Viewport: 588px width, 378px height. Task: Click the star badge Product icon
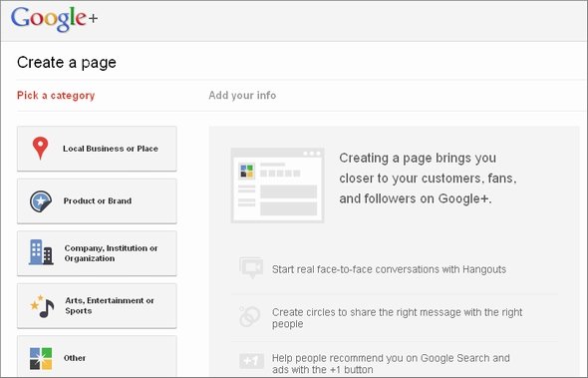[x=41, y=201]
